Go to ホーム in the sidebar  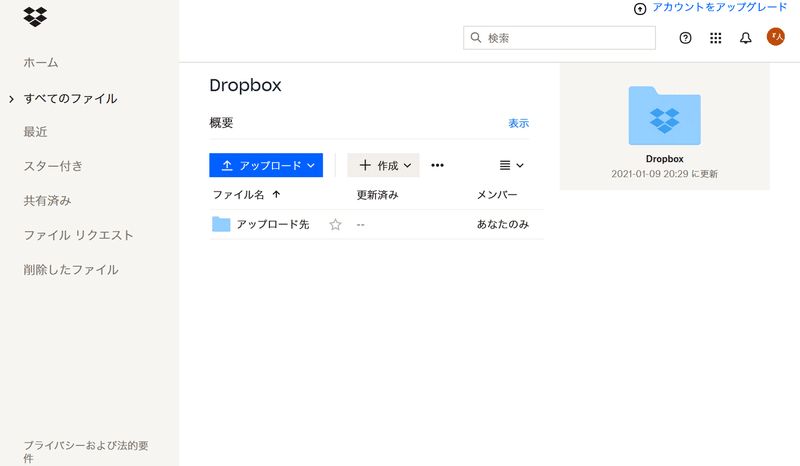41,63
